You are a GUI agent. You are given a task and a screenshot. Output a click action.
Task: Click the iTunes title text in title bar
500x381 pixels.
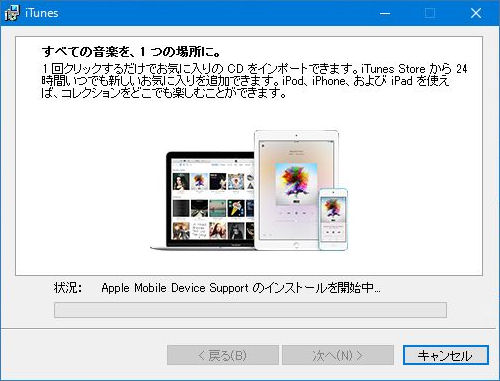click(x=42, y=13)
